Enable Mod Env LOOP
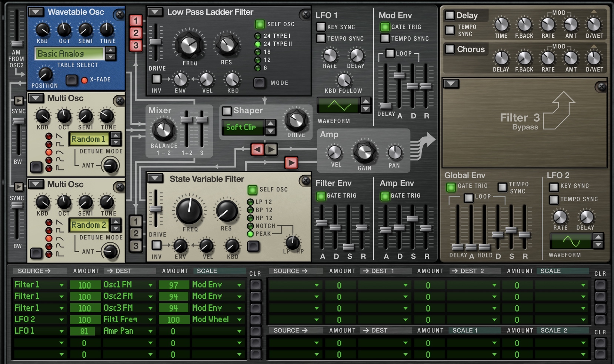 [x=390, y=53]
